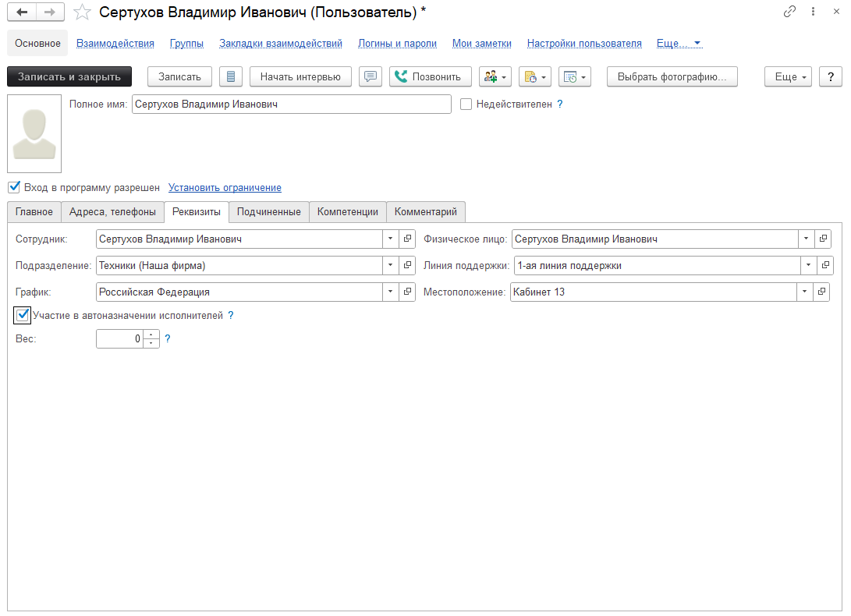This screenshot has width=851, height=616.
Task: Uncheck Вход в программу разрешен
Action: [14, 187]
